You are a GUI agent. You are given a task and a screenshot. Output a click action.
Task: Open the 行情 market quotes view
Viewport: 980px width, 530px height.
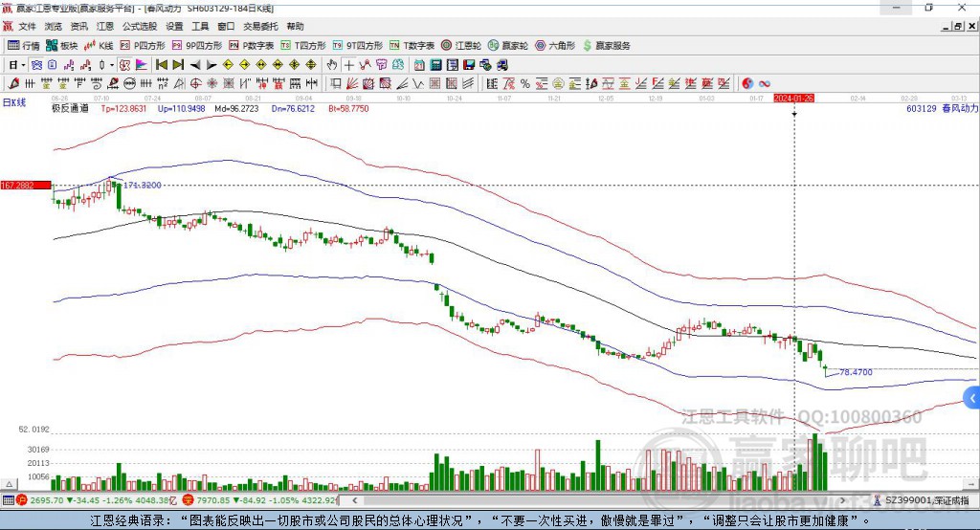click(24, 46)
